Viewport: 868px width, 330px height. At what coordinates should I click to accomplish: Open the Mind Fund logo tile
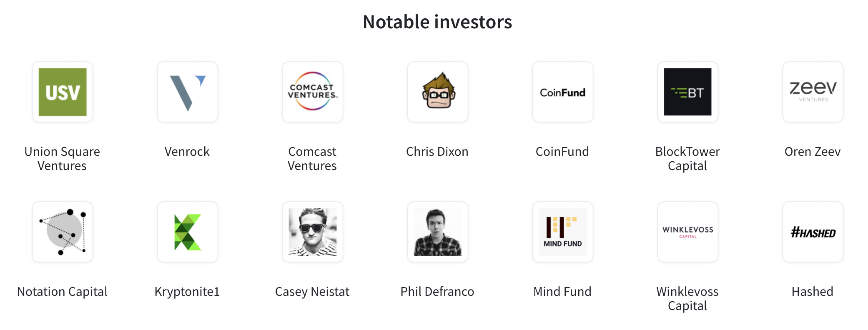click(563, 232)
